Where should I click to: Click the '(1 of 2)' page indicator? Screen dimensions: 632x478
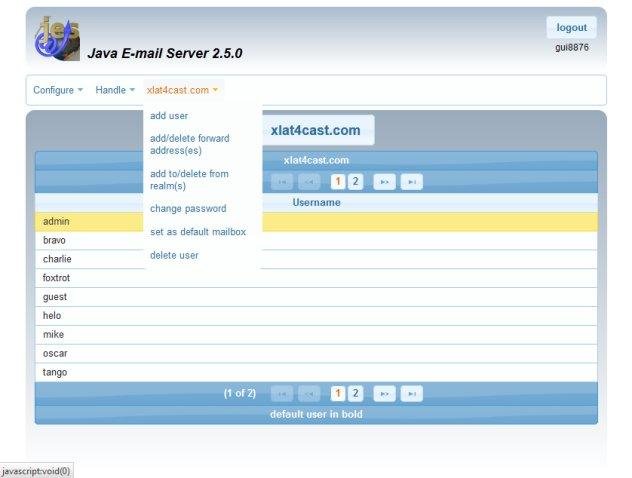coord(240,393)
